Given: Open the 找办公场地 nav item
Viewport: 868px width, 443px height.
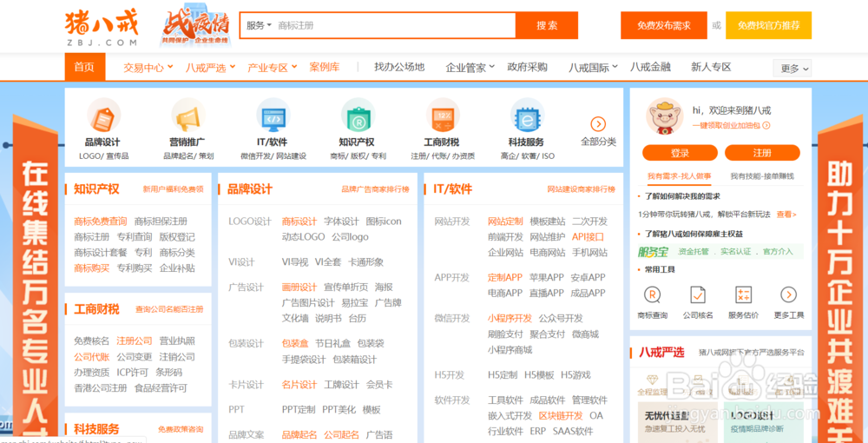Looking at the screenshot, I should [x=399, y=67].
